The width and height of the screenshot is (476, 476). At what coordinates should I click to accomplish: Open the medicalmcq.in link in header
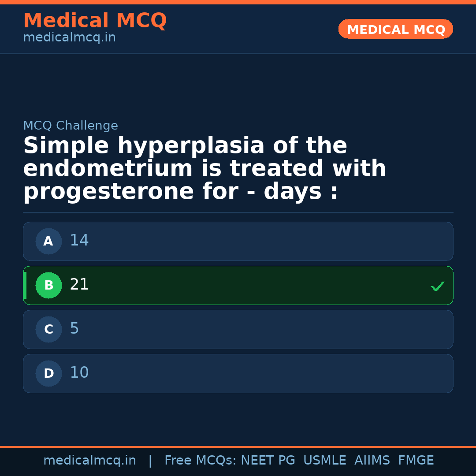[69, 38]
